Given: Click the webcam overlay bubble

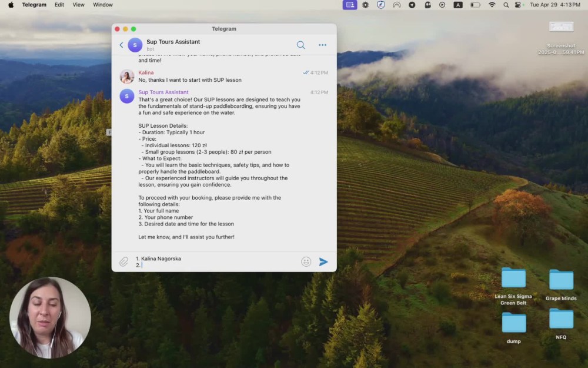Looking at the screenshot, I should (50, 318).
